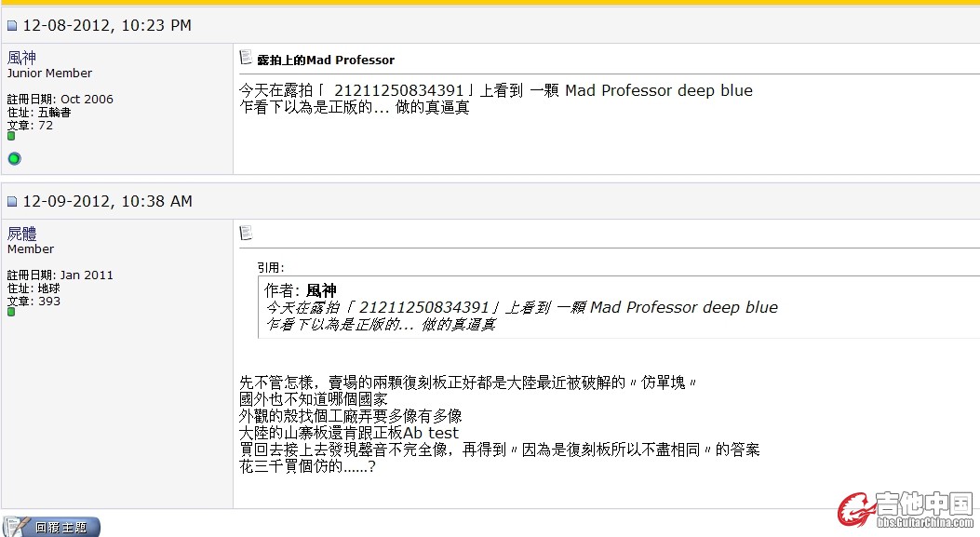Image resolution: width=980 pixels, height=537 pixels.
Task: Click the document icon in 屍體's reply
Action: (246, 233)
